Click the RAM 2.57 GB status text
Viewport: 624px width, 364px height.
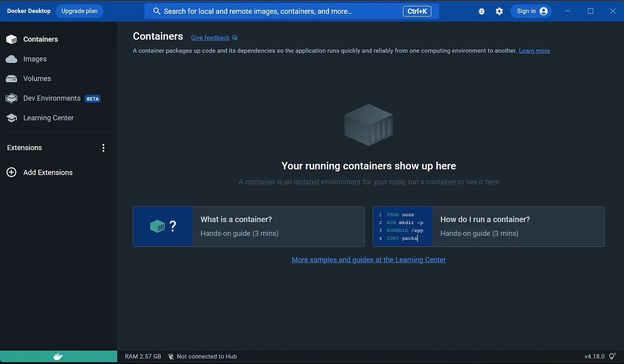pos(143,356)
